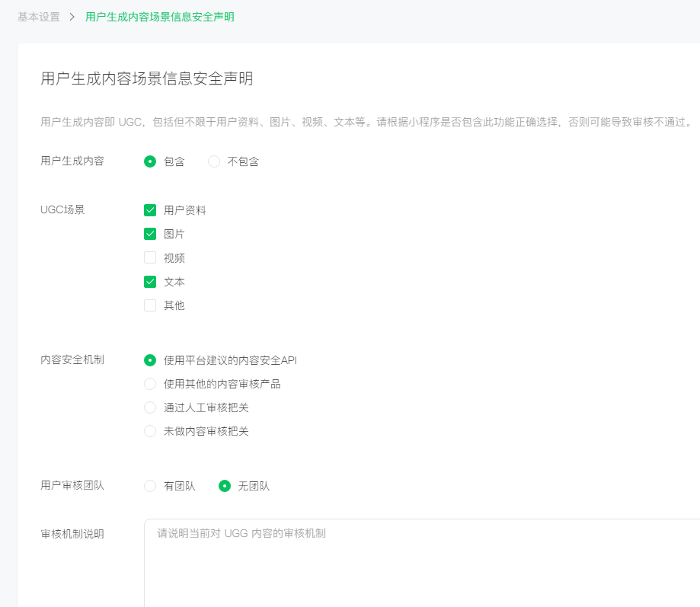700x607 pixels.
Task: Select 使用平台建议的内容安全API option
Action: (x=150, y=360)
